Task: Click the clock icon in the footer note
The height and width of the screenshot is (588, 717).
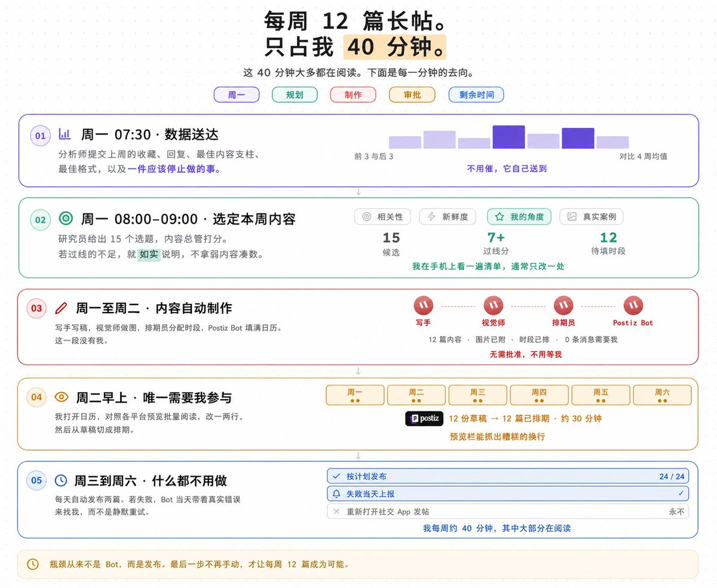Action: [x=33, y=564]
